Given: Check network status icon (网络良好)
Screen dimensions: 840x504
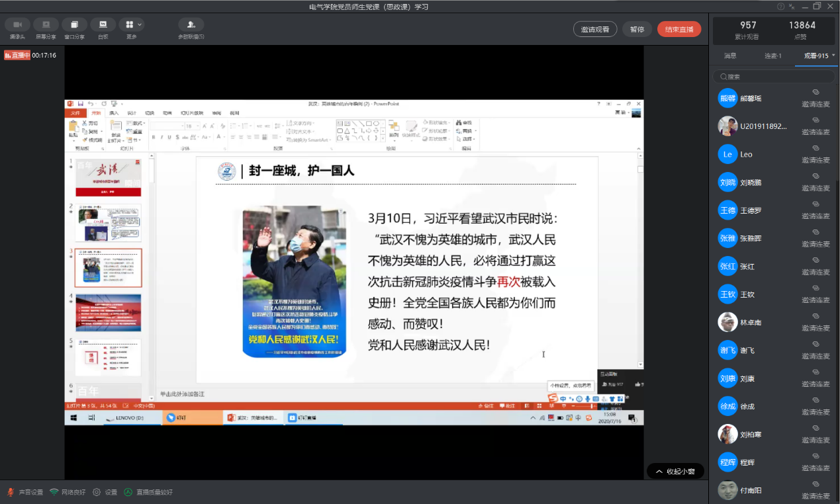Looking at the screenshot, I should click(x=54, y=492).
